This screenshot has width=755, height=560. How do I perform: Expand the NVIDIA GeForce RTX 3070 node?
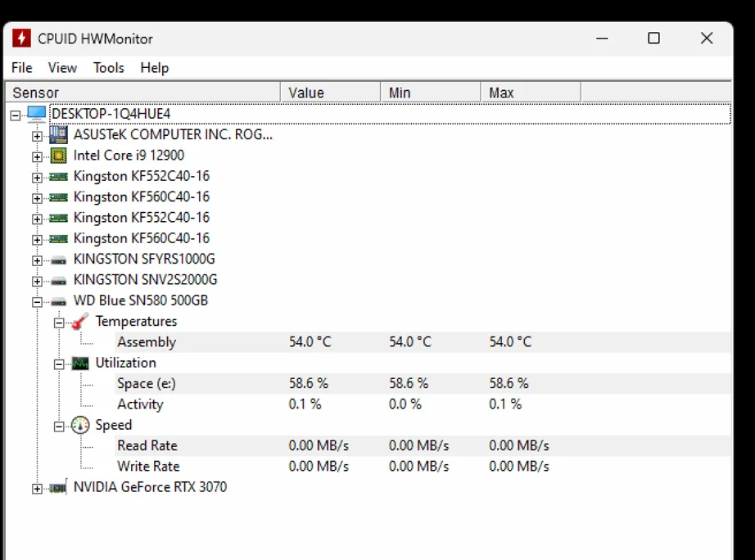(x=37, y=489)
